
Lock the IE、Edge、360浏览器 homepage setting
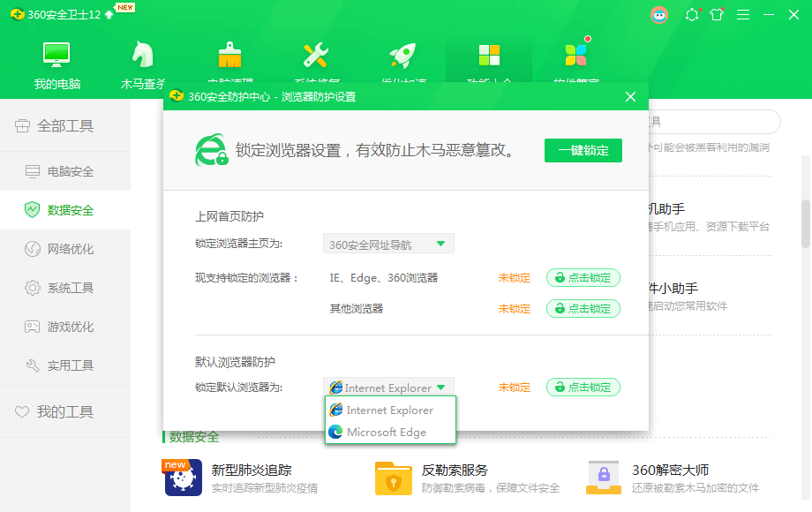tap(582, 277)
